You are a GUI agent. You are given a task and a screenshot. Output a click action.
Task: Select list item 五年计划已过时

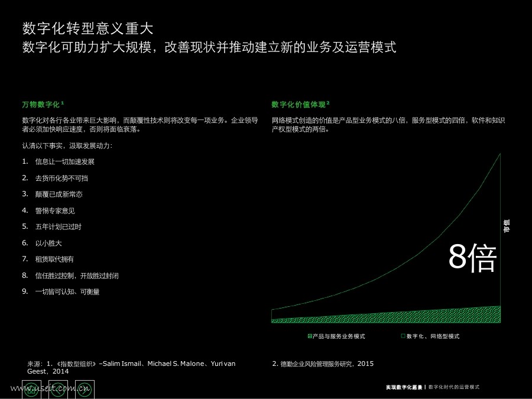59,226
